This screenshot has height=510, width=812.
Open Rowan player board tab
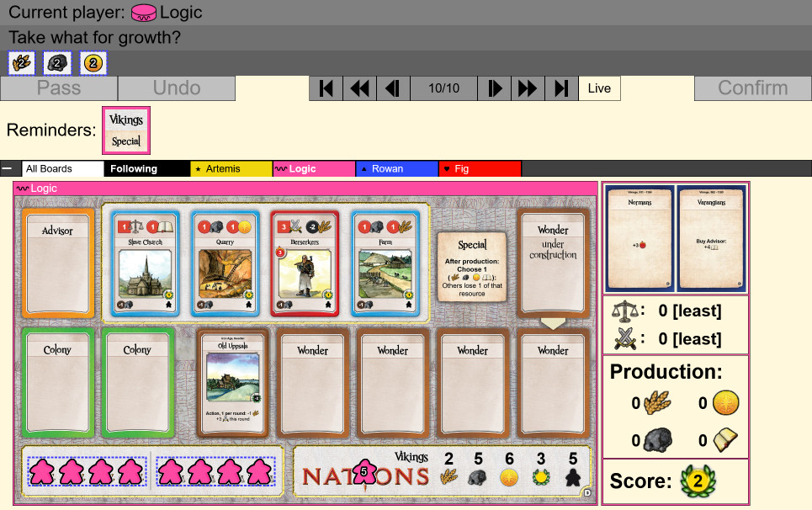pos(396,169)
